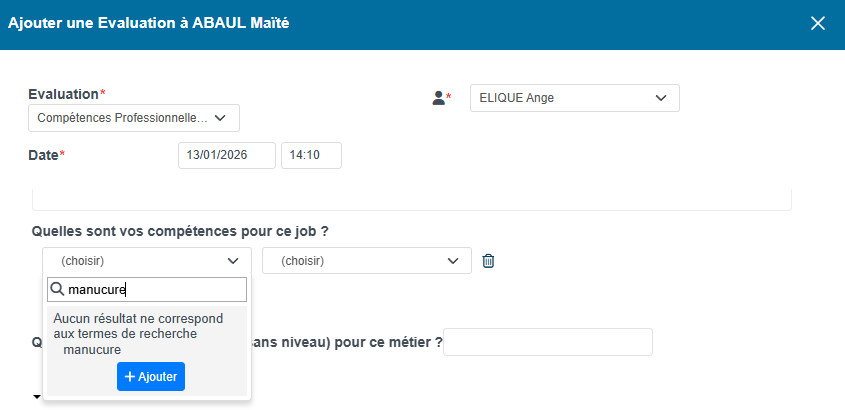Image resolution: width=845 pixels, height=410 pixels.
Task: Click chevron arrow of Evaluation selector
Action: point(220,118)
